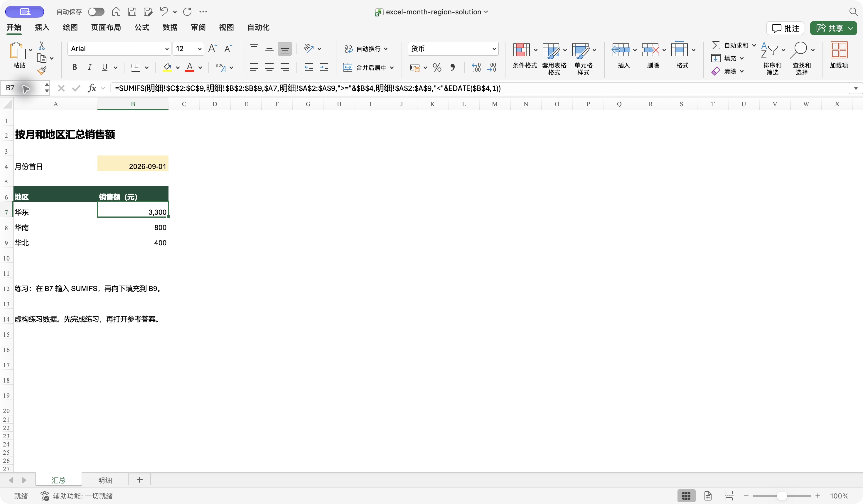
Task: Toggle the AutoSave (自动保存) switch
Action: [96, 12]
